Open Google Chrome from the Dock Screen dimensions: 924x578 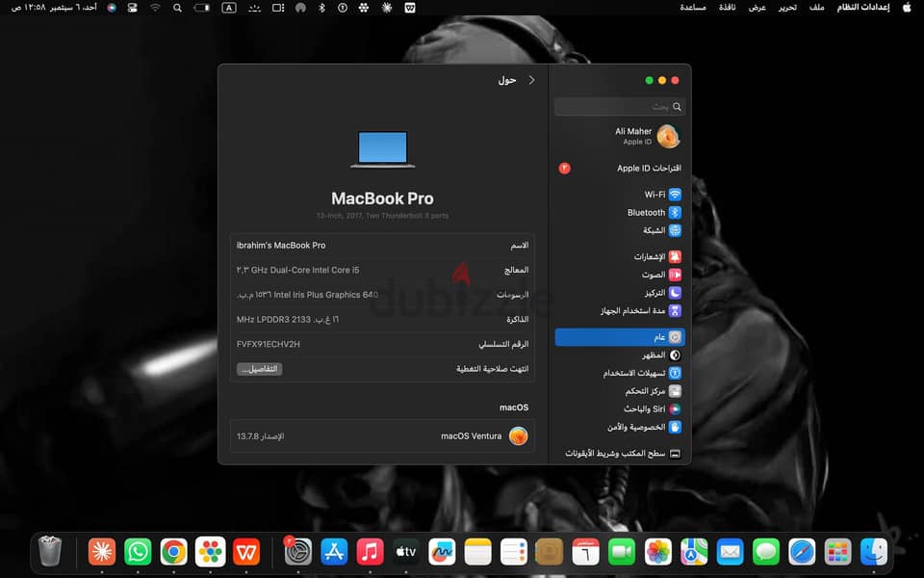(x=174, y=553)
